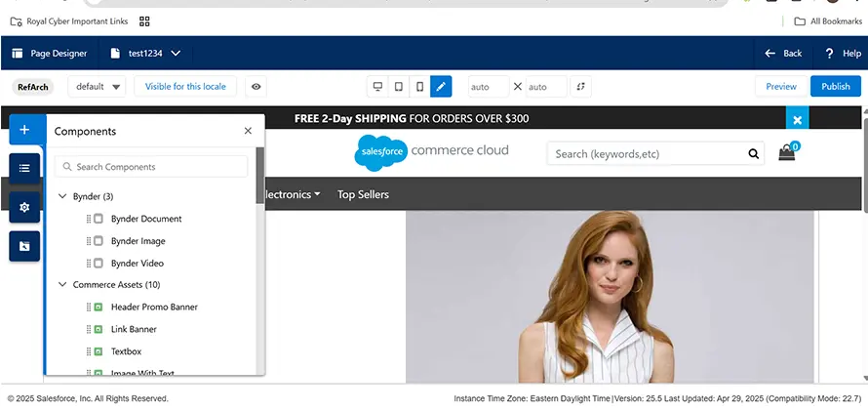Select the Link Banner component icon
The width and height of the screenshot is (868, 410).
[99, 329]
